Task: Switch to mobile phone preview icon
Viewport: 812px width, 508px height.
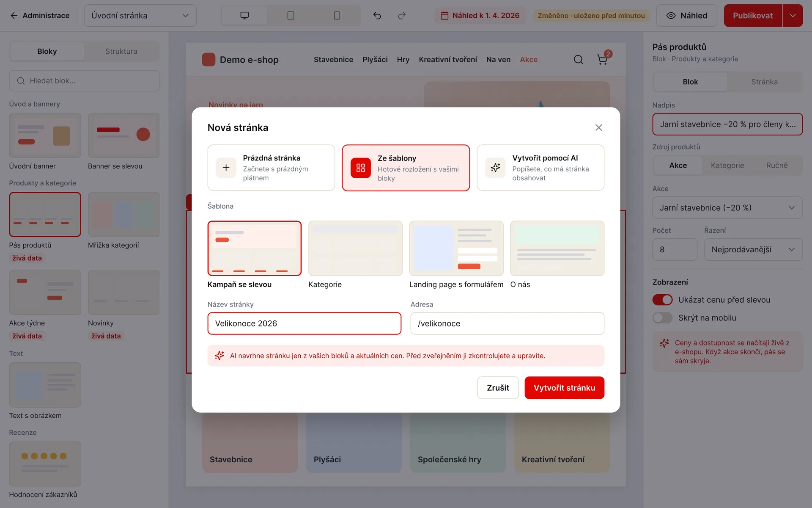Action: tap(337, 16)
